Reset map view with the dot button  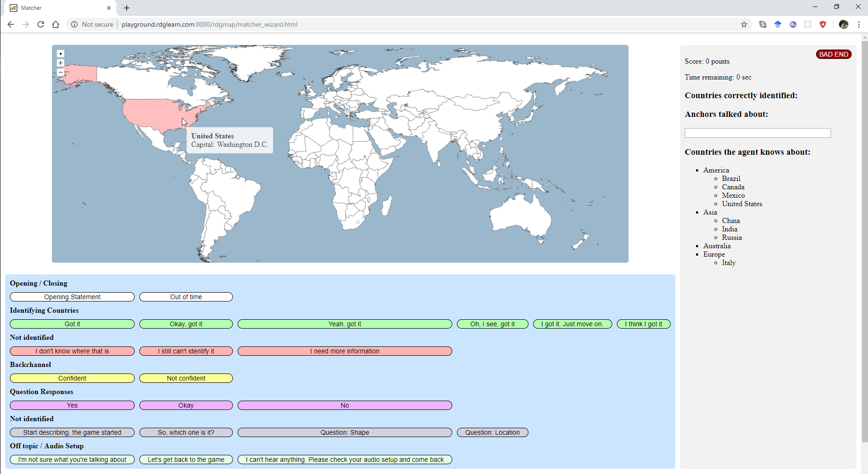tap(60, 54)
